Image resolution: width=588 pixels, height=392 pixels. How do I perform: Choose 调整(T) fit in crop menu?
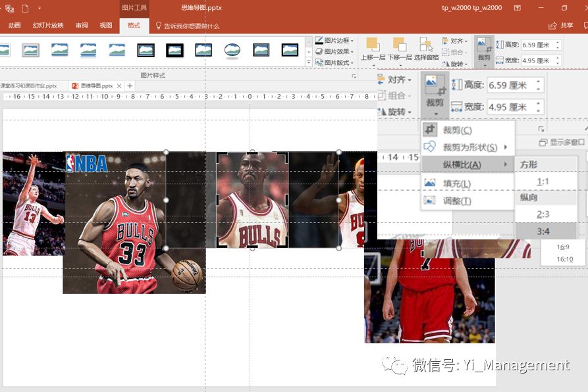pos(468,201)
